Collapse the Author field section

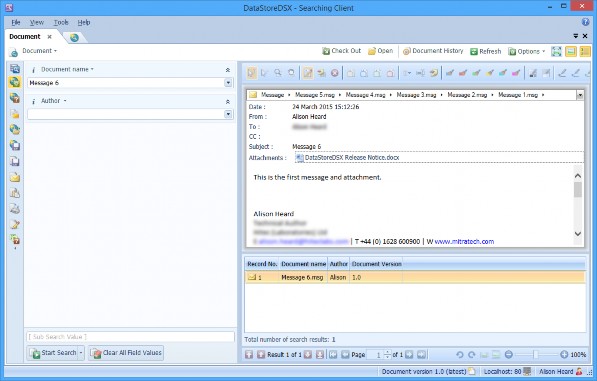coord(227,101)
